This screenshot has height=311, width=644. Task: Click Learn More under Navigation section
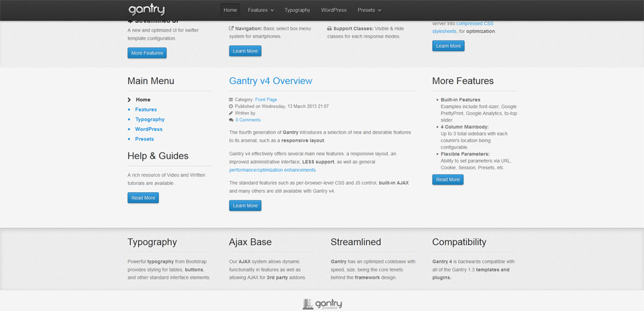[x=246, y=51]
